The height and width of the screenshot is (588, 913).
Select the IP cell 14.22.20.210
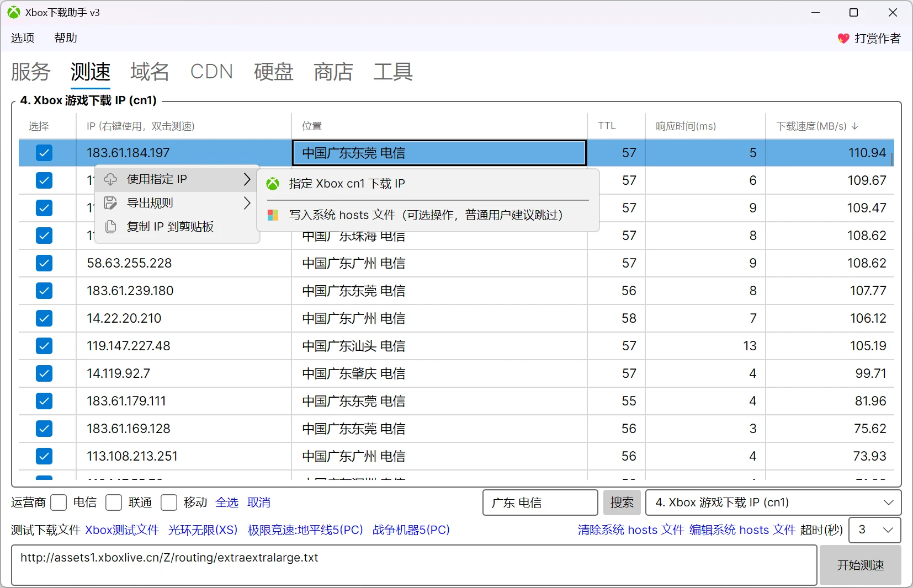tap(184, 318)
